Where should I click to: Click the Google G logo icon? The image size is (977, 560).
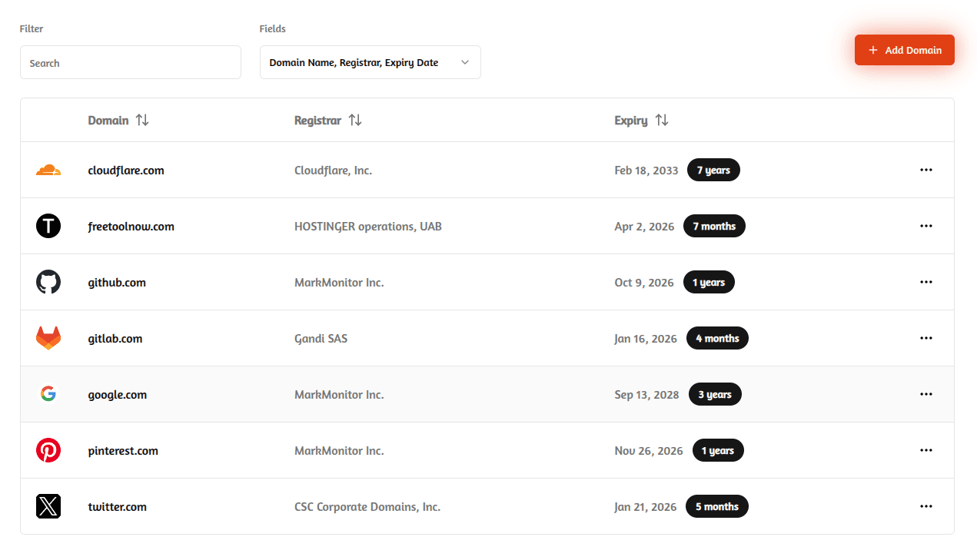tap(48, 394)
